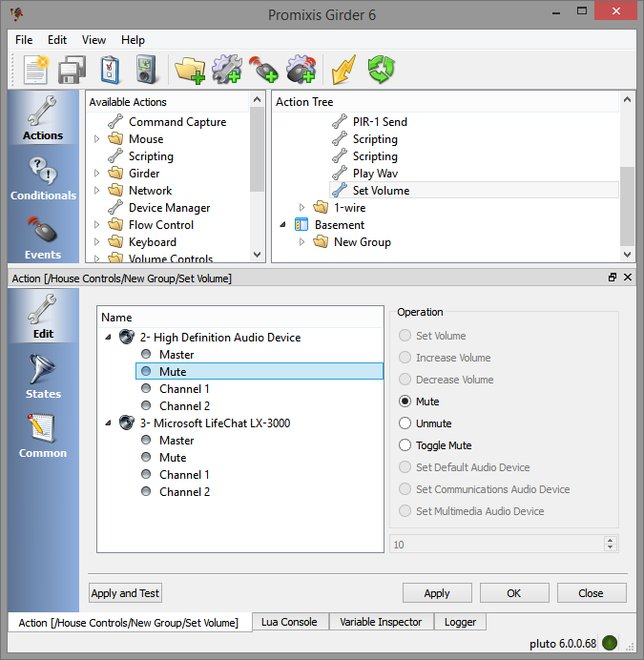Screen dimensions: 644x660
Task: Expand the 1-wire group in Action Tree
Action: click(x=302, y=208)
